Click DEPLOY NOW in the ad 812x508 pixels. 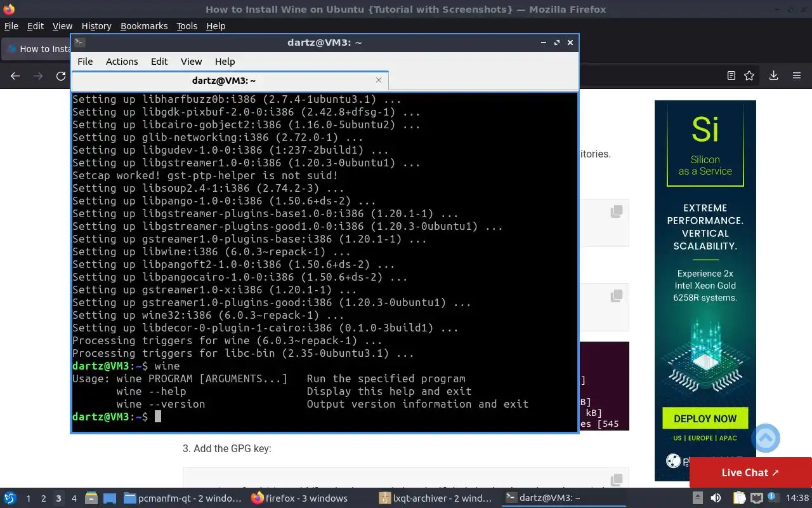705,418
